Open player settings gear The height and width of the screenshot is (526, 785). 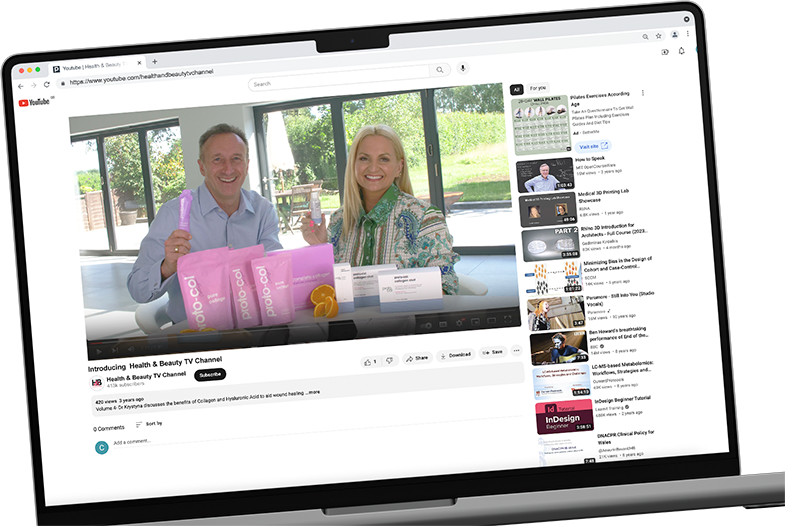coord(459,323)
